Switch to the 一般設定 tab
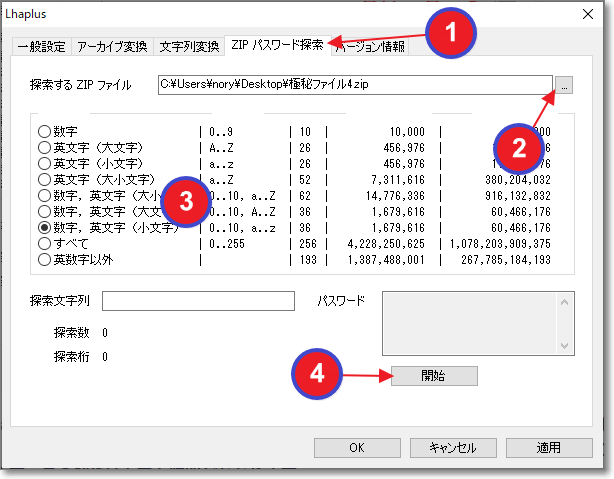This screenshot has width=614, height=479. tap(40, 47)
